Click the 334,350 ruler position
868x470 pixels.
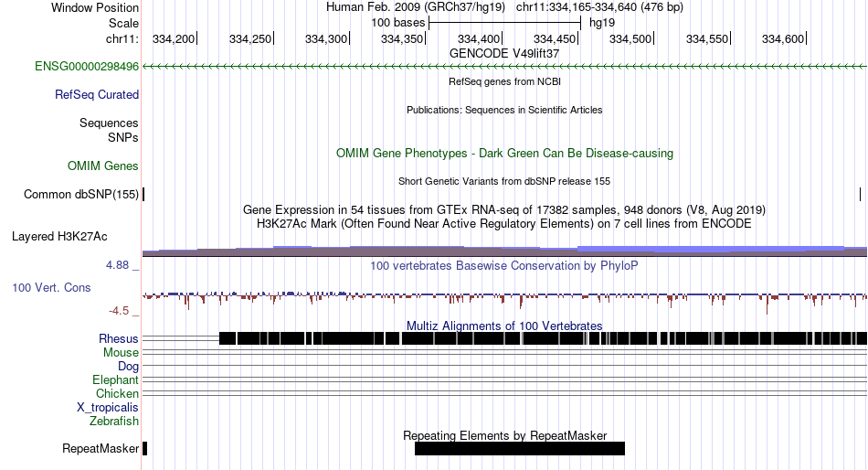click(x=402, y=38)
